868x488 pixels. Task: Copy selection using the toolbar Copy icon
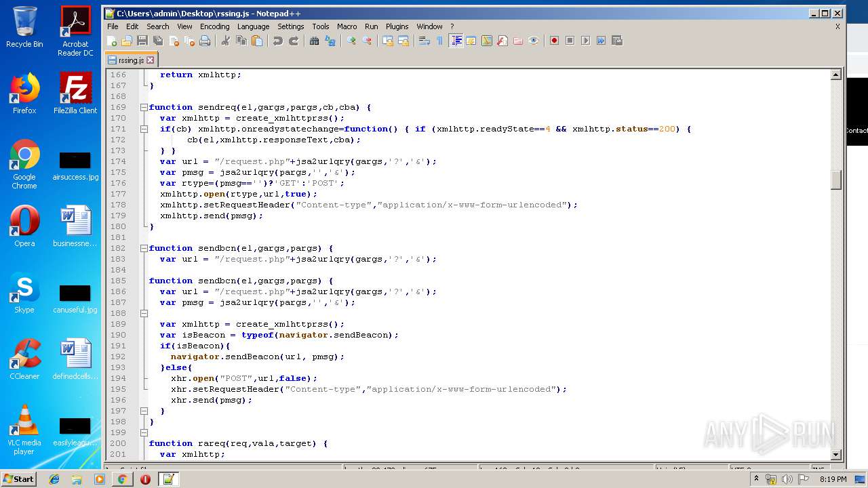coord(241,41)
